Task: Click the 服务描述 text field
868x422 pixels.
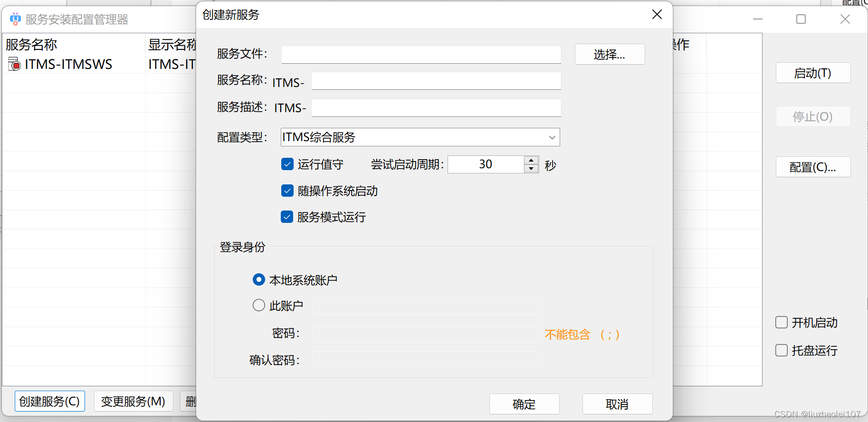Action: click(436, 108)
